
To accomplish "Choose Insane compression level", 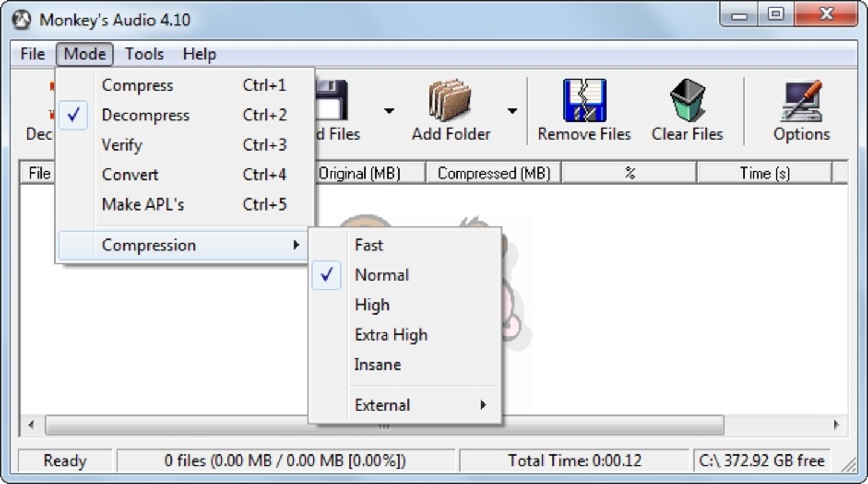I will [x=405, y=364].
